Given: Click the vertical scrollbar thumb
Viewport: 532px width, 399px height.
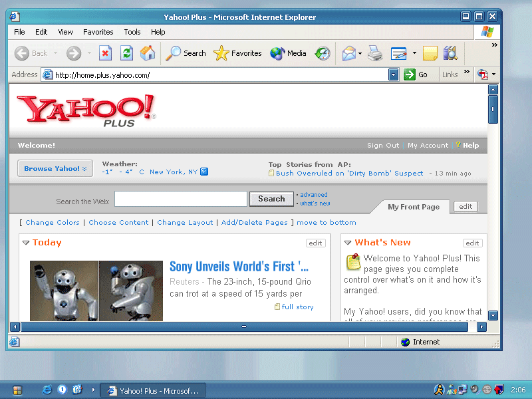Looking at the screenshot, I should (x=493, y=109).
